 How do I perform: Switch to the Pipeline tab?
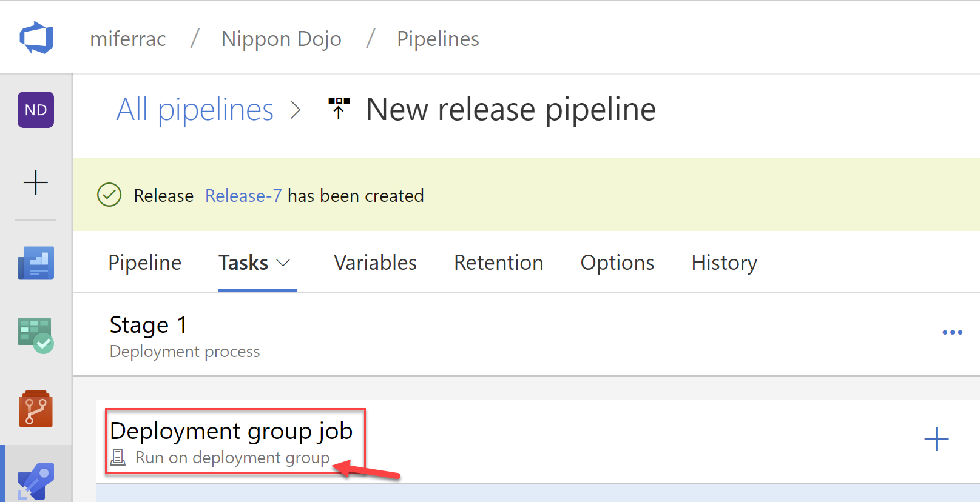[x=144, y=263]
